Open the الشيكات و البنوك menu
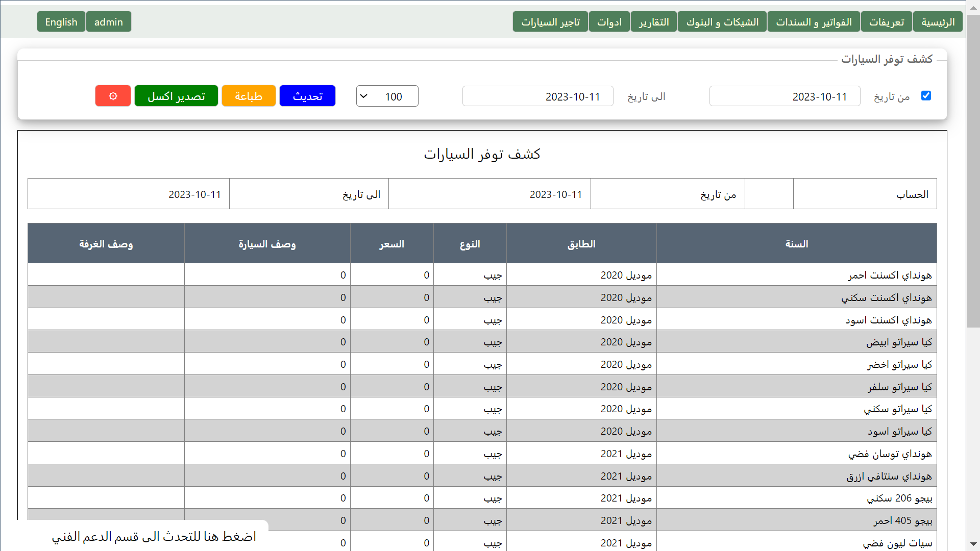This screenshot has height=551, width=980. click(722, 22)
